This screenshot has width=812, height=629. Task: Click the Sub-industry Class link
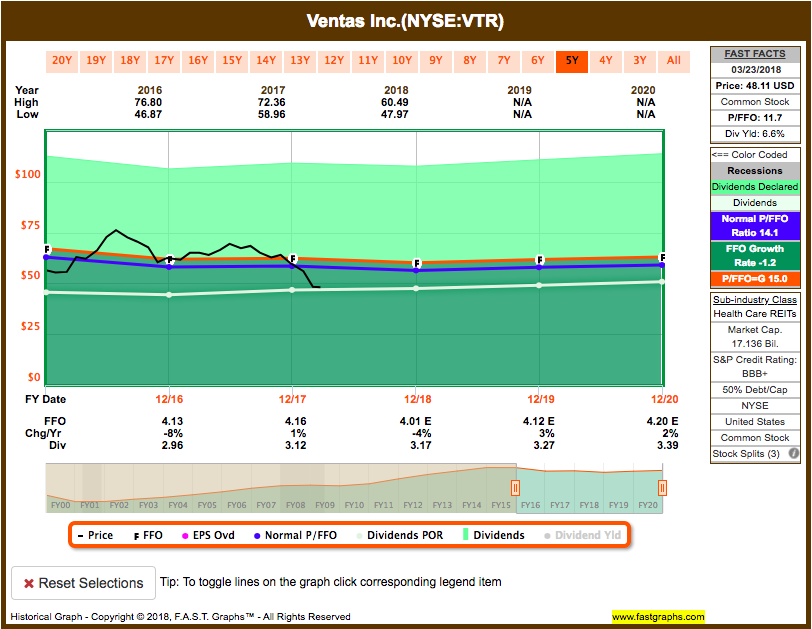[755, 299]
